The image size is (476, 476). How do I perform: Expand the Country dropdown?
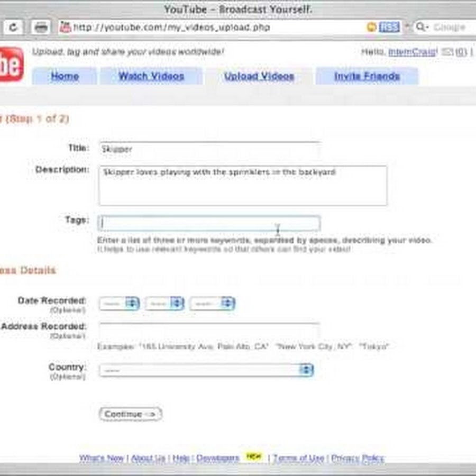tap(206, 370)
